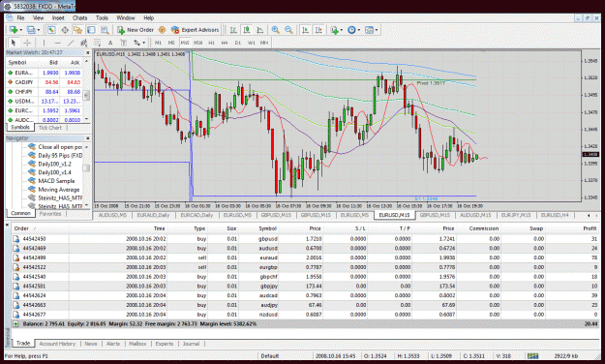Viewport: 605px width, 364px height.
Task: Zoom out on the chart
Action: [288, 30]
